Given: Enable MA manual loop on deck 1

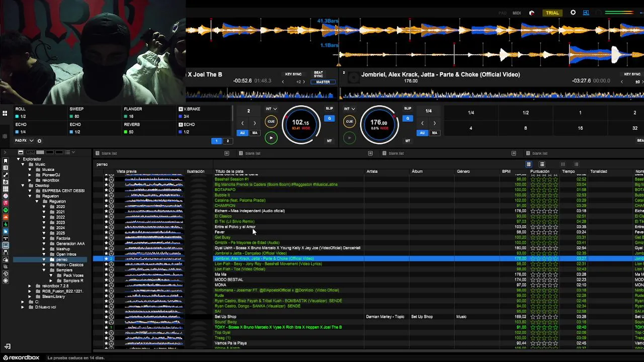Looking at the screenshot, I should 255,133.
